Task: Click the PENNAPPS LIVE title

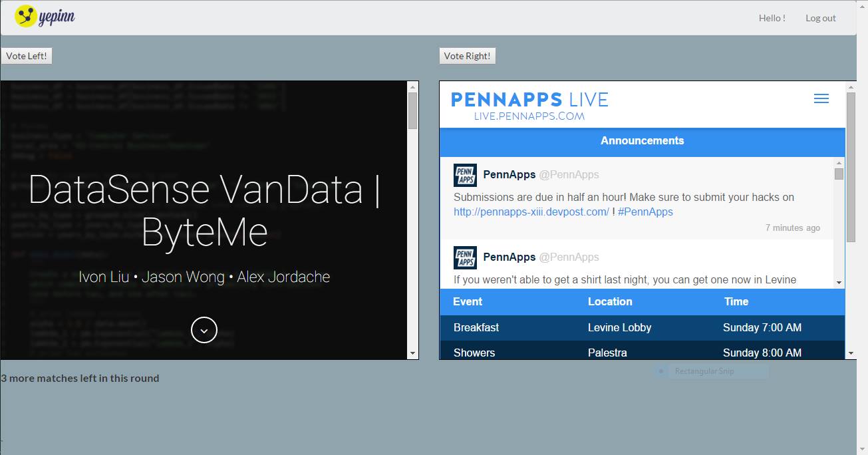Action: coord(529,100)
